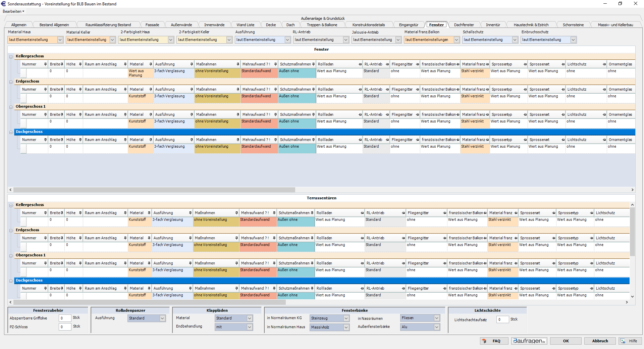Confirm settings with the OK button

click(566, 341)
